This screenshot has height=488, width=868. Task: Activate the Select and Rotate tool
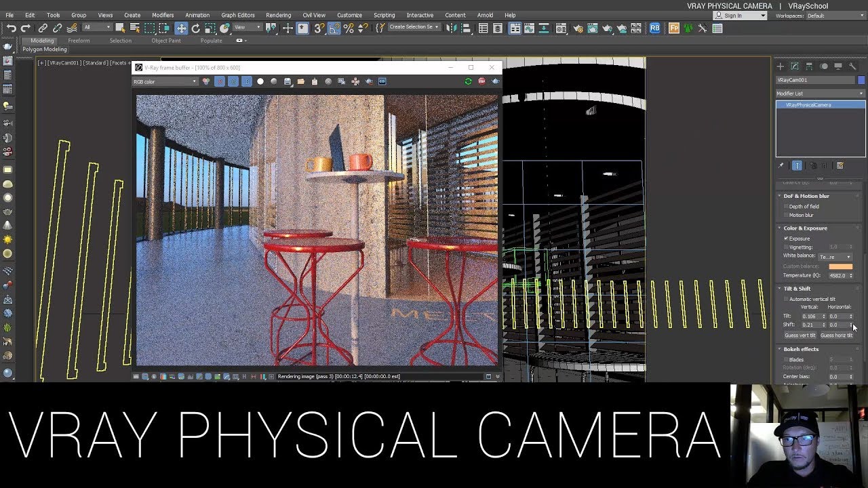(196, 28)
